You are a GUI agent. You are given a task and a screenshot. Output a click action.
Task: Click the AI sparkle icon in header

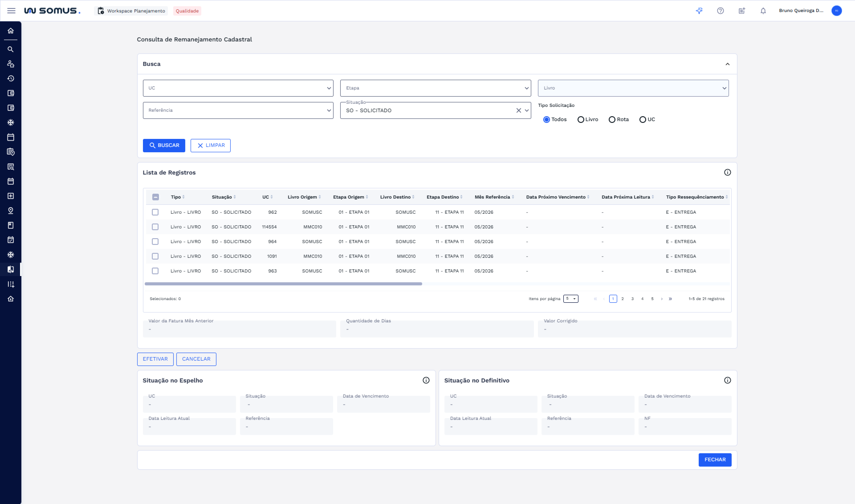click(x=699, y=11)
